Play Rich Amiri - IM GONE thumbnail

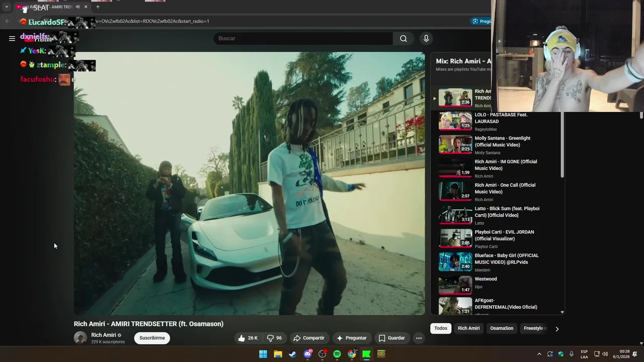[455, 168]
